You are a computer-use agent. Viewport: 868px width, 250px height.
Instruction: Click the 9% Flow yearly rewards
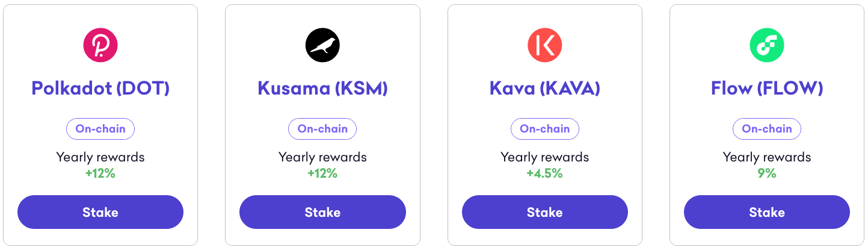767,173
